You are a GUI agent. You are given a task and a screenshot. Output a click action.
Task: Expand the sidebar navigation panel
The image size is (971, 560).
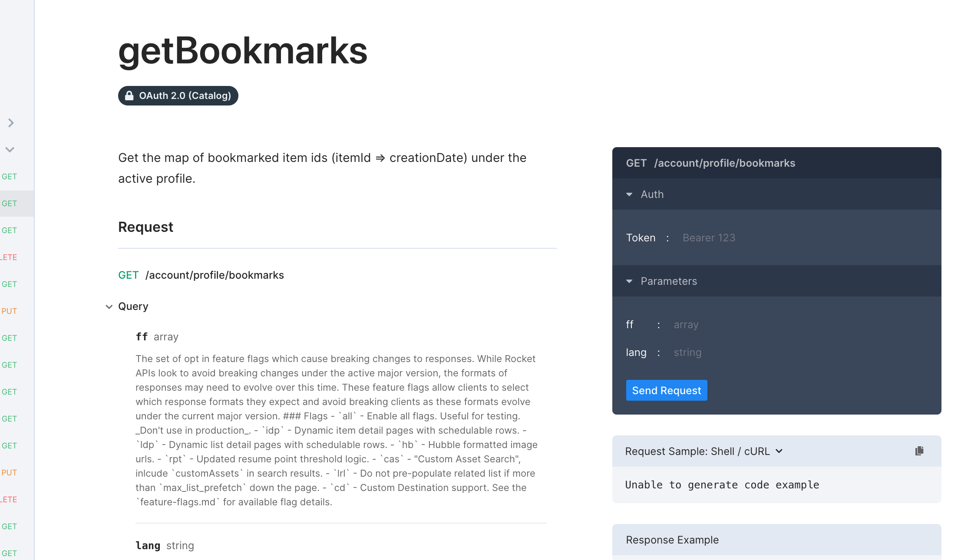(x=10, y=123)
